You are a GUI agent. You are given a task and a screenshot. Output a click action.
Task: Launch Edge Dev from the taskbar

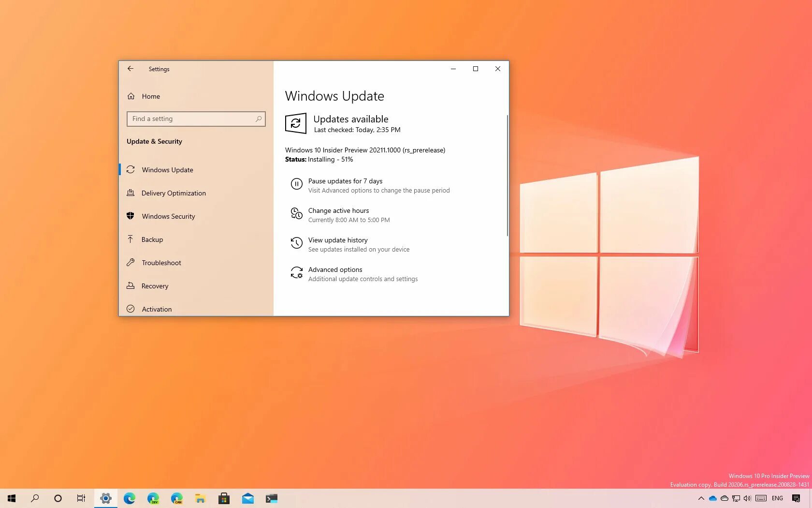click(x=153, y=498)
